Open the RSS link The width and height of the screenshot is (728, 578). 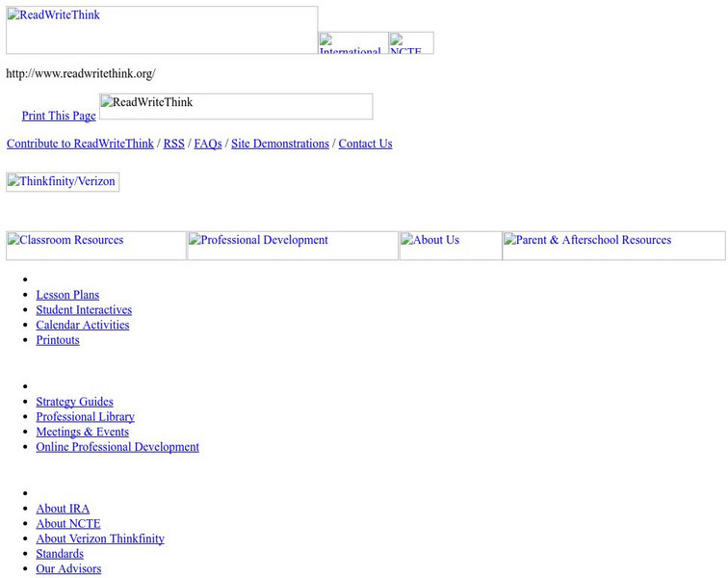tap(174, 144)
